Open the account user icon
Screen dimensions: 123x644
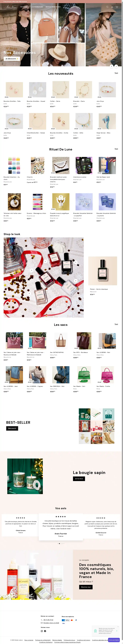[x=112, y=7]
